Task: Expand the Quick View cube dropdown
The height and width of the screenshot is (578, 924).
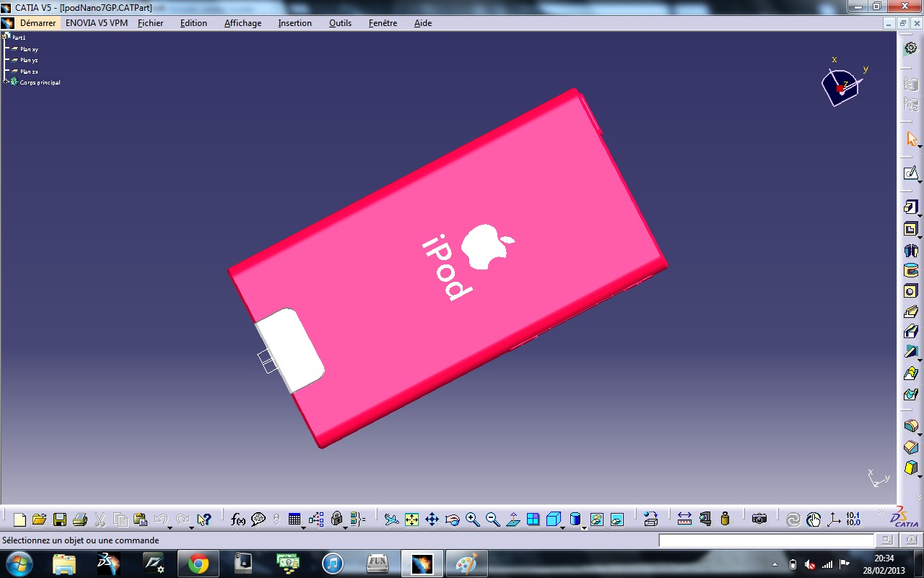Action: tap(564, 527)
